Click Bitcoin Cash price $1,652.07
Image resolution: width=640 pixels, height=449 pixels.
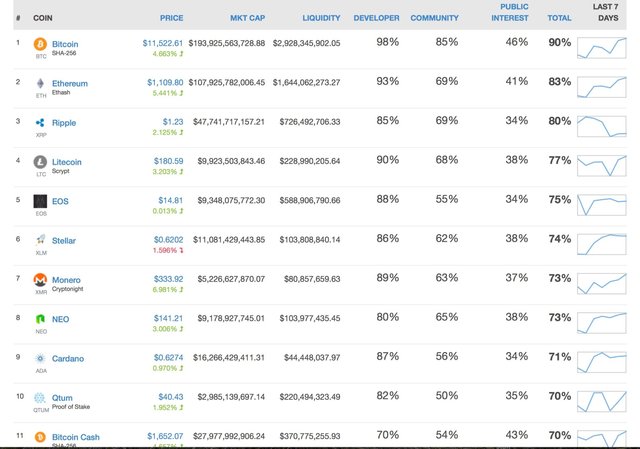click(165, 436)
